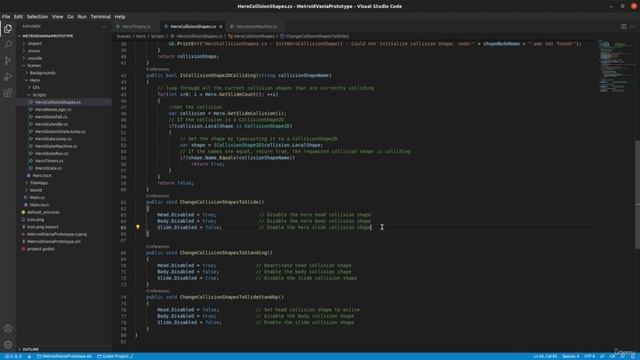Expand the .mono folder
Screen dimensions: 640x360
(x=34, y=51)
